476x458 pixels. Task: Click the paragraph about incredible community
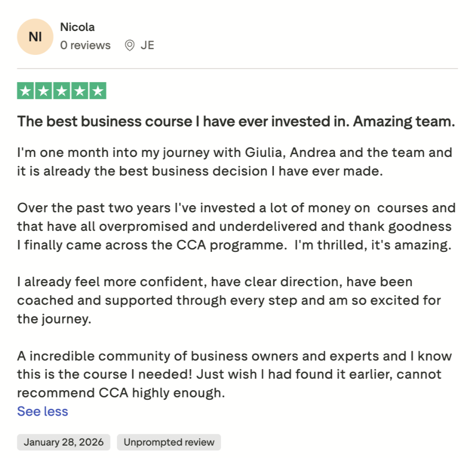[x=234, y=374]
